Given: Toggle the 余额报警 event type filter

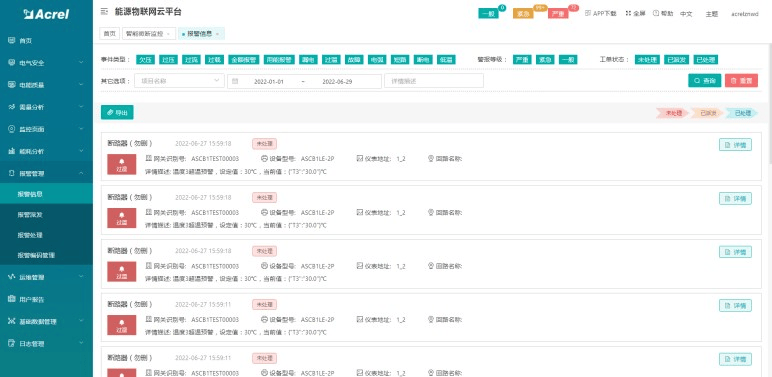Looking at the screenshot, I should (244, 60).
